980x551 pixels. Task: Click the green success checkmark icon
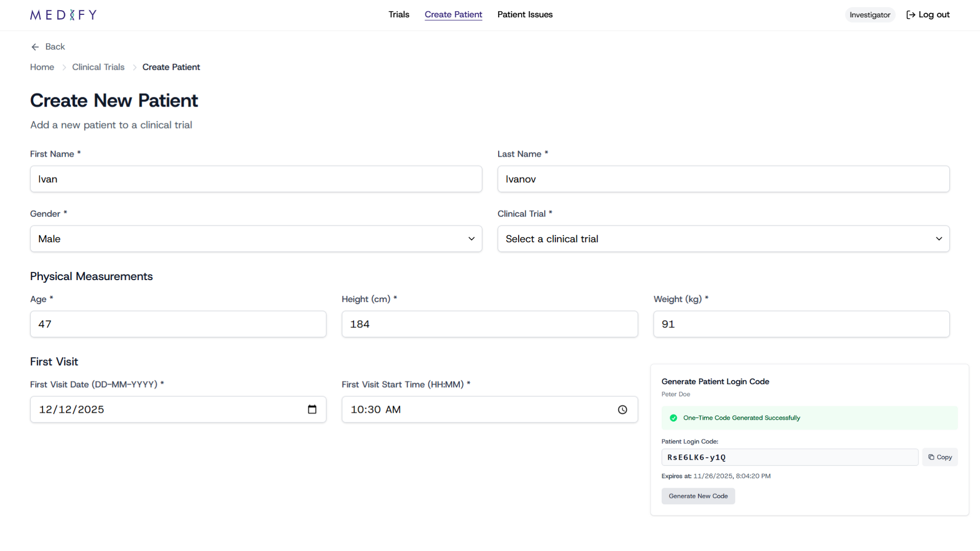coord(673,418)
